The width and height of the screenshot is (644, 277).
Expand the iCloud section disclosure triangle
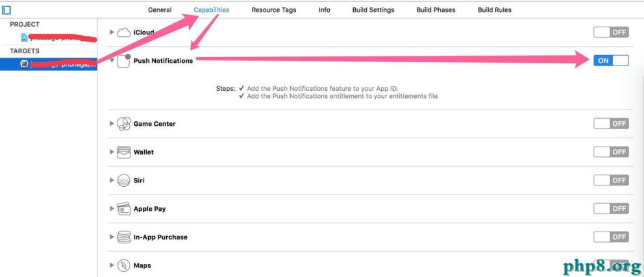pyautogui.click(x=112, y=32)
